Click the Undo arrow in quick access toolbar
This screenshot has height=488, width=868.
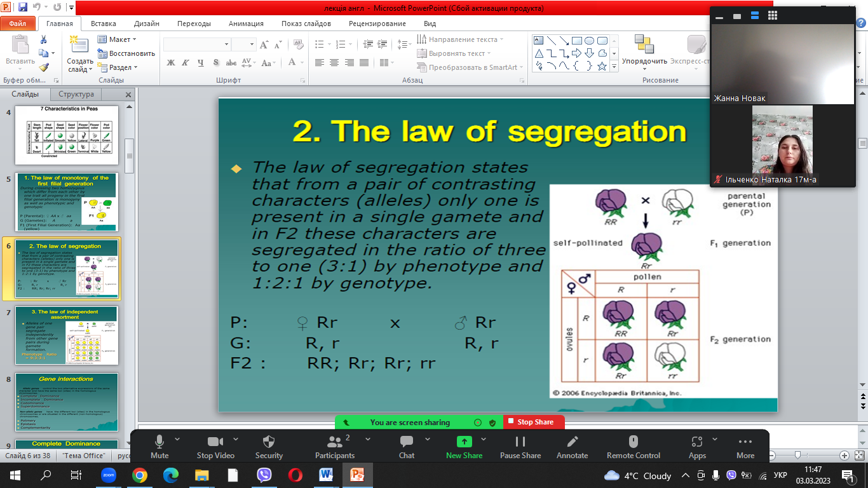point(37,8)
